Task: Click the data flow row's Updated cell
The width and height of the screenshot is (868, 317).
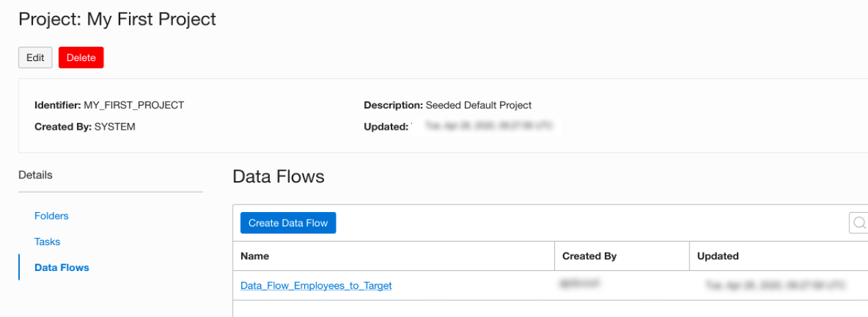Action: pyautogui.click(x=775, y=284)
